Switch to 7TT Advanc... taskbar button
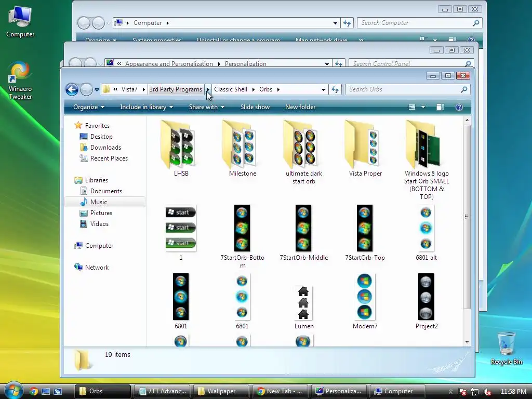 pyautogui.click(x=163, y=391)
